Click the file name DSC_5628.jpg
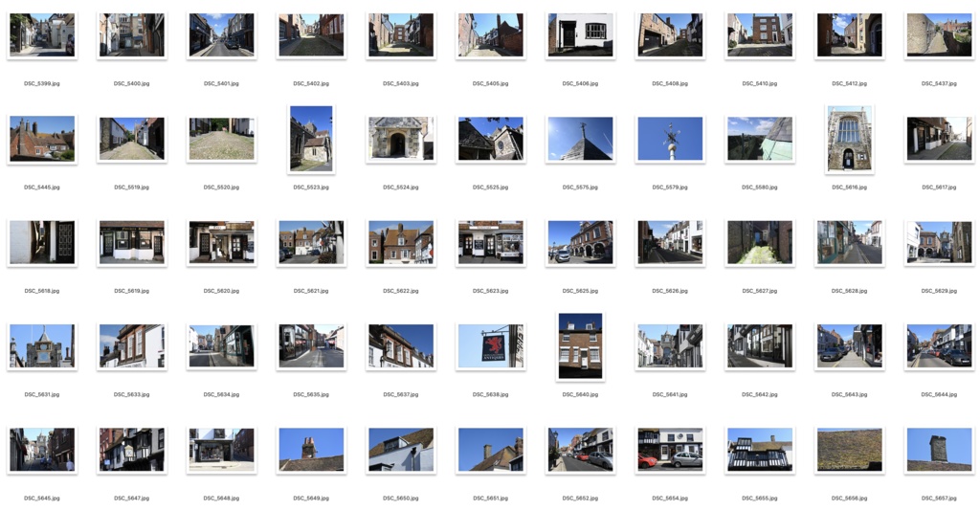Viewport: 980px width, 510px height. (x=850, y=291)
